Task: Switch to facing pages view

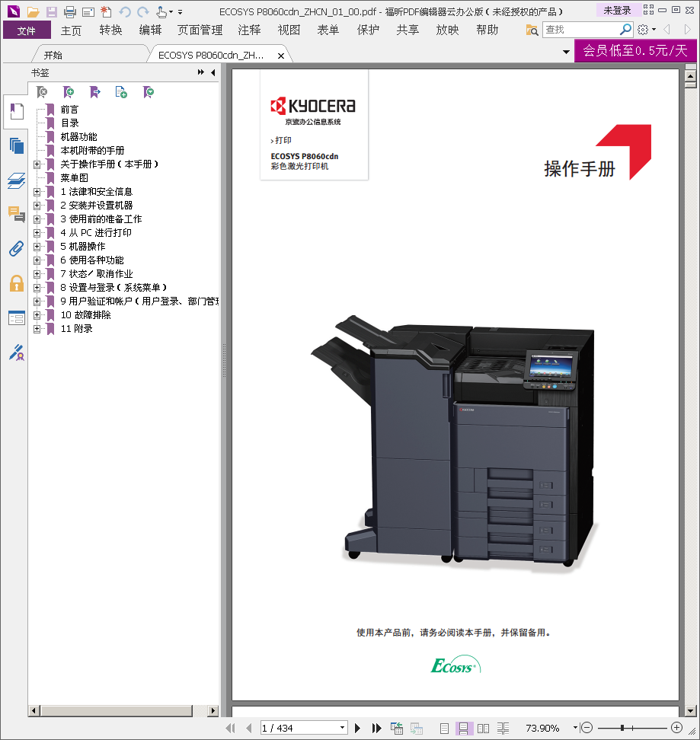Action: tap(483, 729)
